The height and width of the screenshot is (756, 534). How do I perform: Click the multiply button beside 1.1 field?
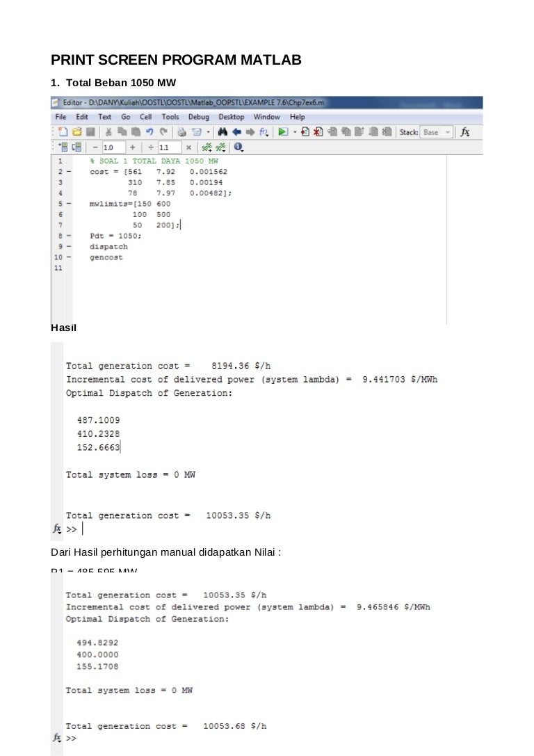pyautogui.click(x=188, y=147)
